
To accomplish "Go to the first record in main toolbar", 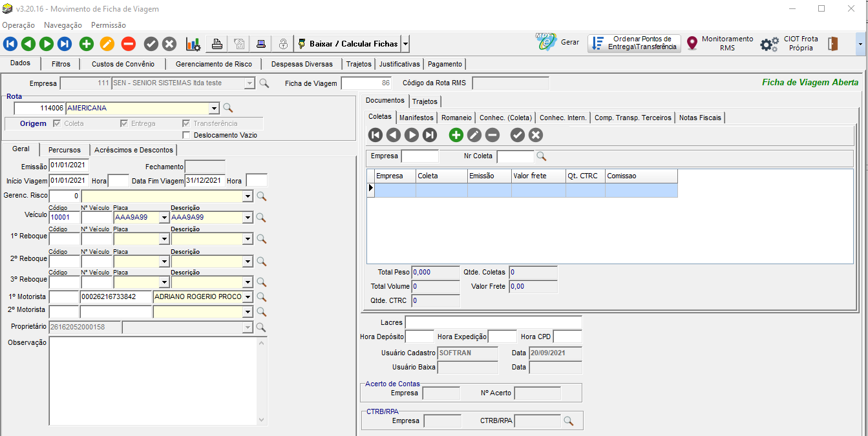I will click(10, 44).
